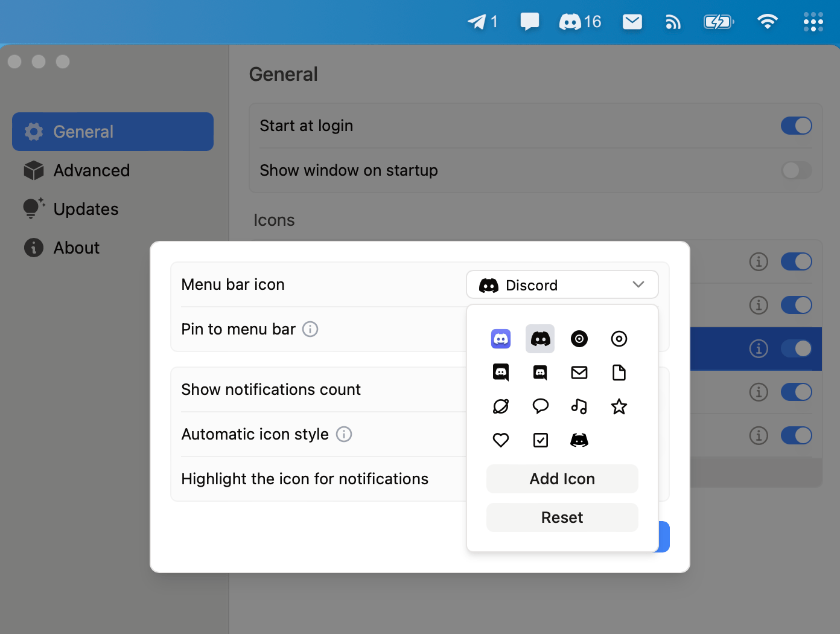
Task: Toggle the second Icons list switch
Action: pyautogui.click(x=797, y=305)
